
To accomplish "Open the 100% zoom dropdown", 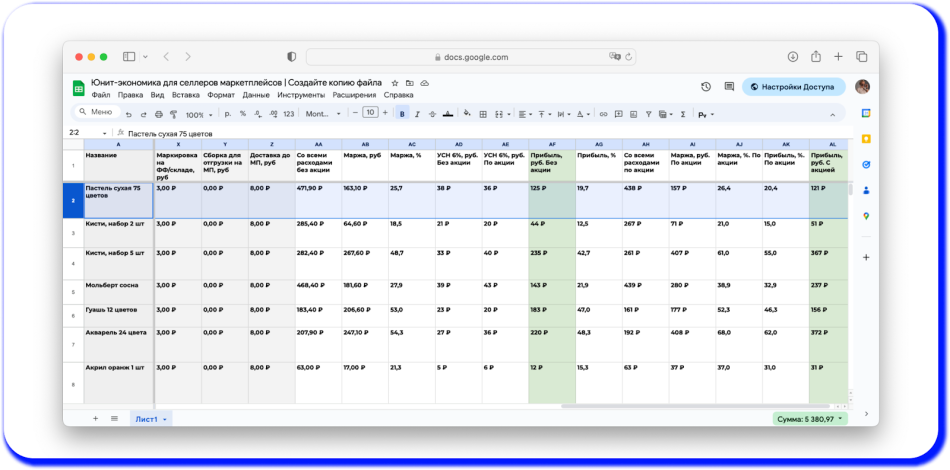I will click(198, 114).
